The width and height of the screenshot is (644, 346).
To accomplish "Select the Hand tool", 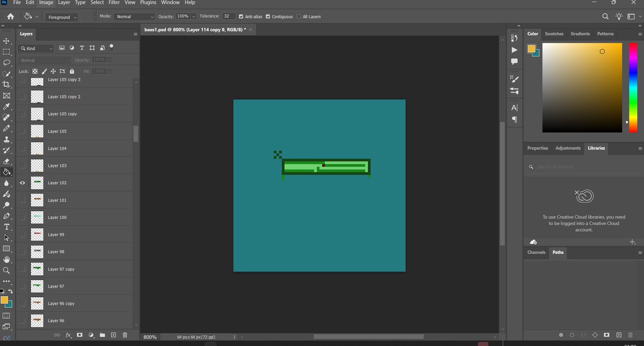I will pyautogui.click(x=6, y=260).
